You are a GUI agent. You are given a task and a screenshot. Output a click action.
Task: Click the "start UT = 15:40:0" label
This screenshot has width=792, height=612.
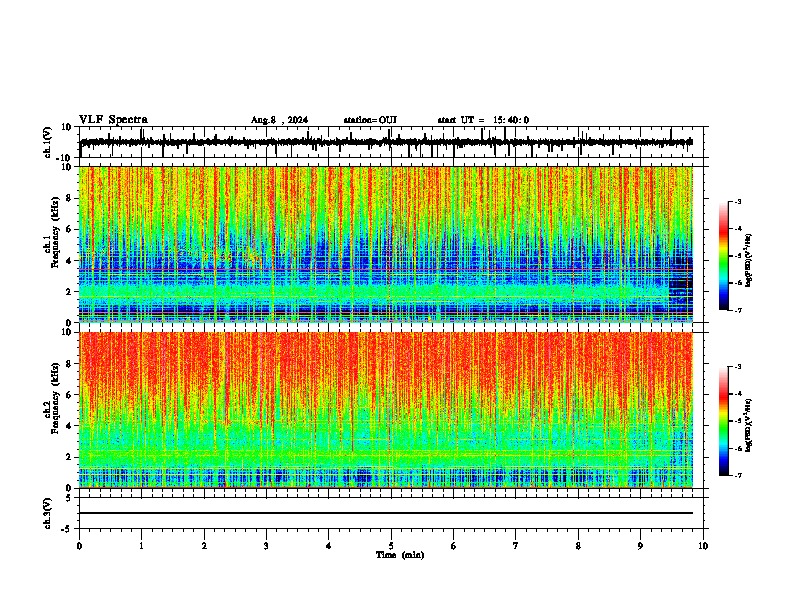click(x=483, y=120)
